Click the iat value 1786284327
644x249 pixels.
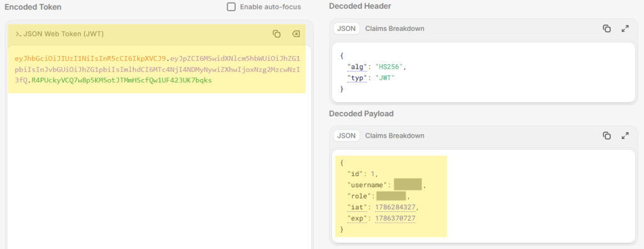pos(396,207)
